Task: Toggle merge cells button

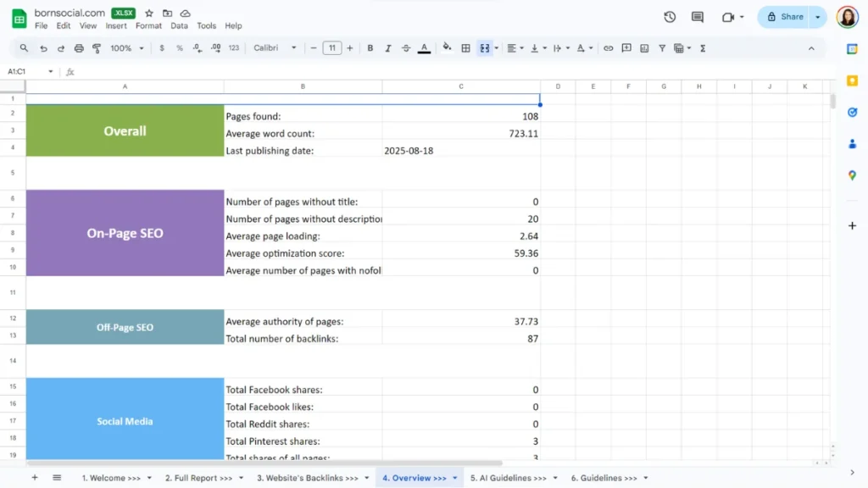Action: pos(485,48)
